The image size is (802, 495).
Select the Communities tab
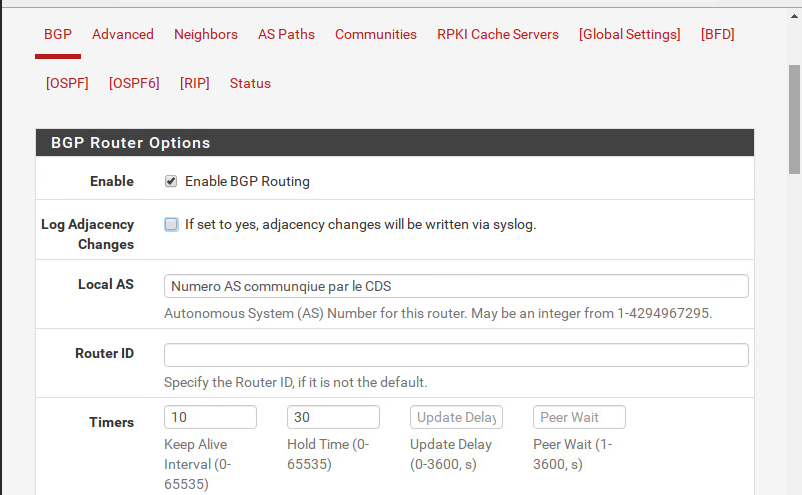point(376,34)
